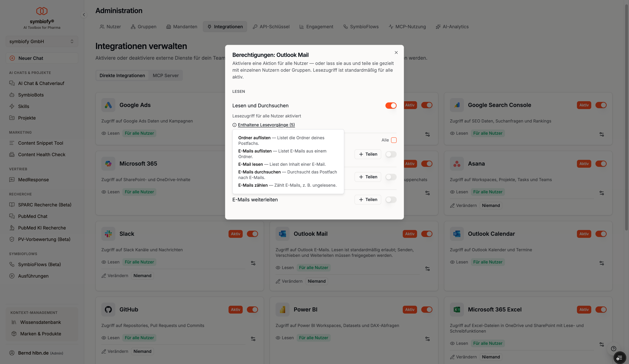Switch to the Gruppen tab

click(143, 27)
